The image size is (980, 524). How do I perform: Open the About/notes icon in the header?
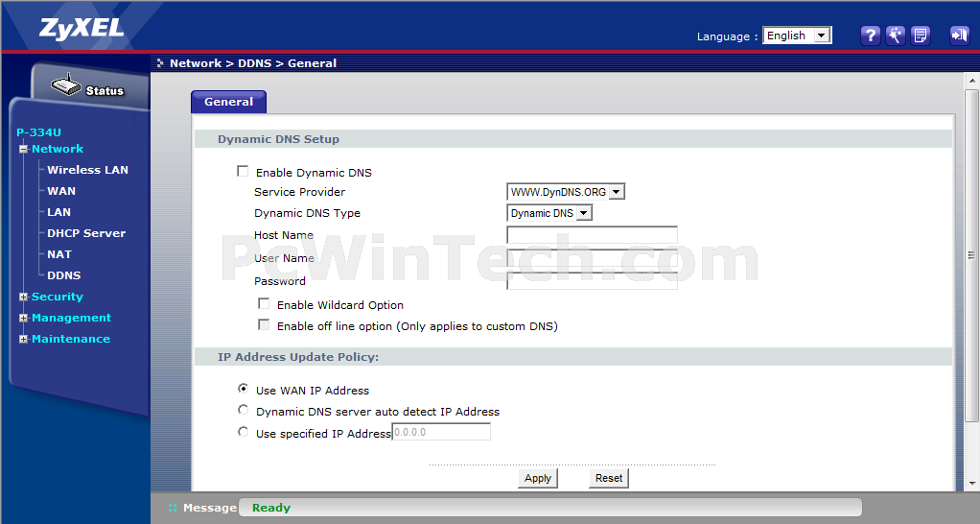(x=920, y=36)
